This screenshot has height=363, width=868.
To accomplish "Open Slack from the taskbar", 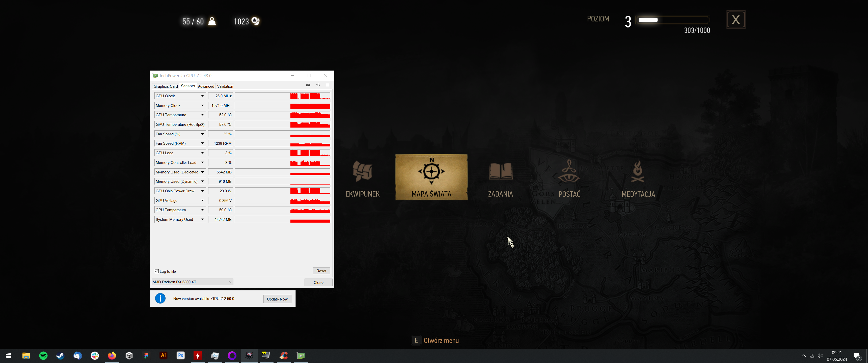I will point(95,356).
